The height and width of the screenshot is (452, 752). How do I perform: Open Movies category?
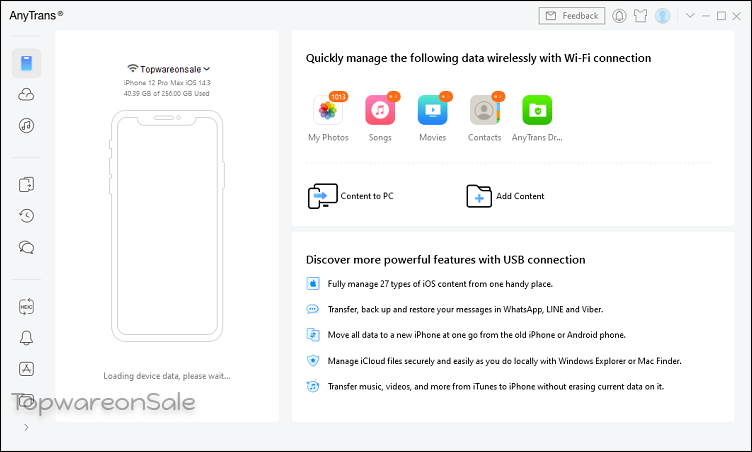click(x=433, y=118)
